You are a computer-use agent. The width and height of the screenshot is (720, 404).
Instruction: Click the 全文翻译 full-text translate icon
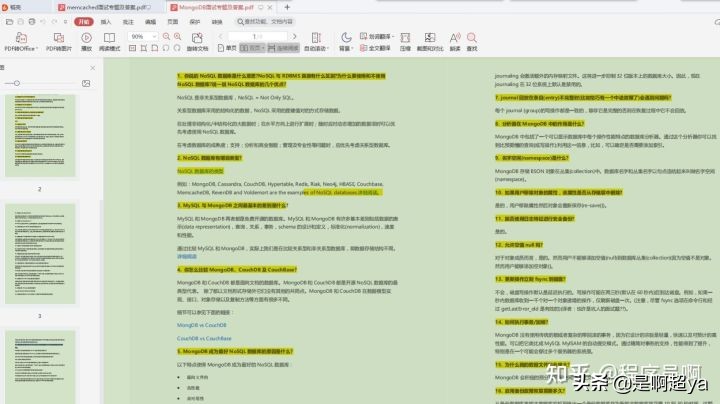(363, 48)
